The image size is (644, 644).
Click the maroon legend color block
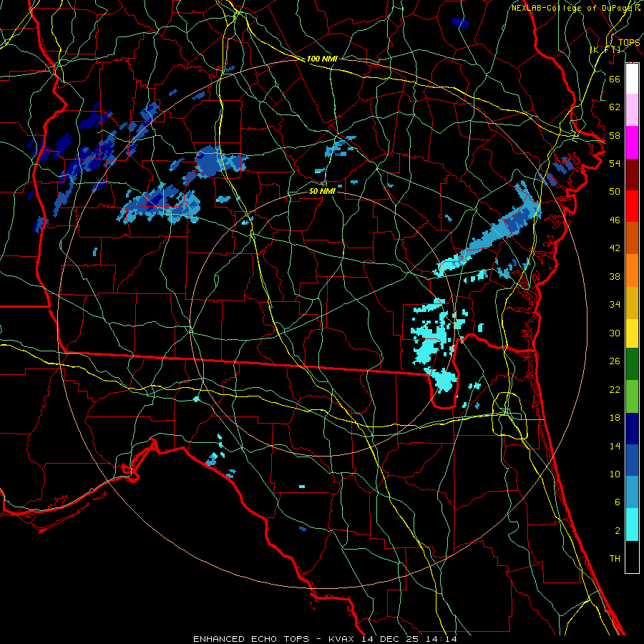(x=632, y=174)
